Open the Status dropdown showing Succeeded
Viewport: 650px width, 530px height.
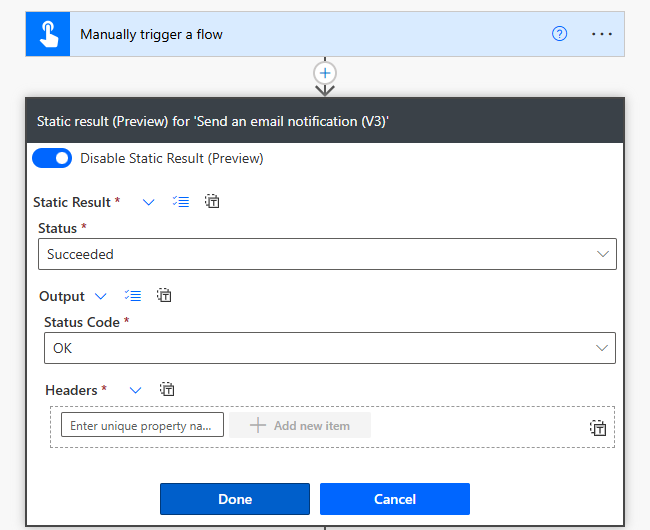327,254
